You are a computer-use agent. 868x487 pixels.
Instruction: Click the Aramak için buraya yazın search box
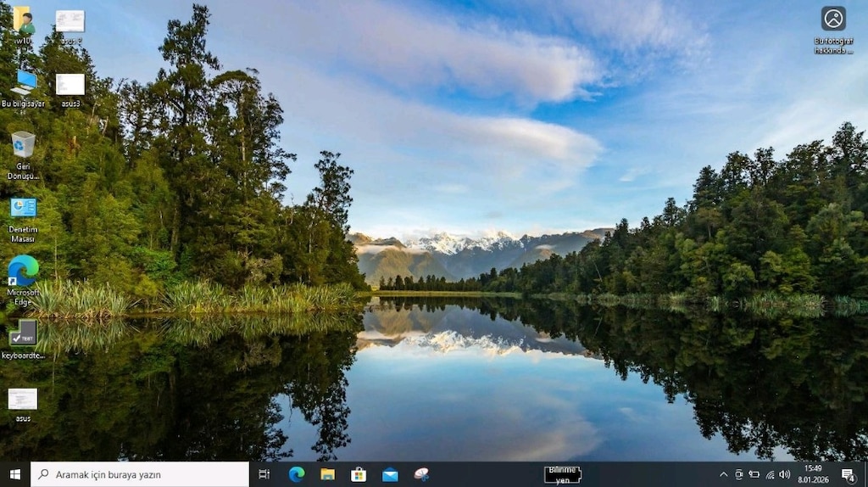[140, 474]
